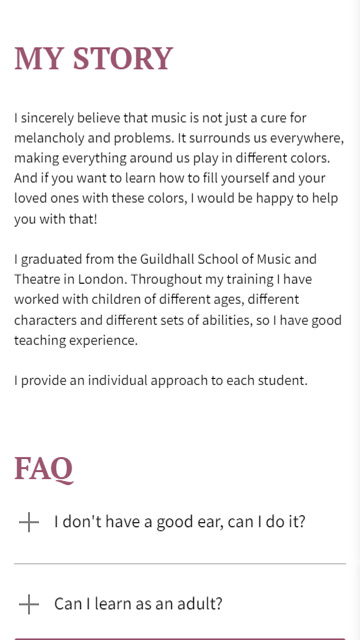Image resolution: width=360 pixels, height=640 pixels.
Task: Click the paragraph about graduating from Guildhall School
Action: coord(178,300)
